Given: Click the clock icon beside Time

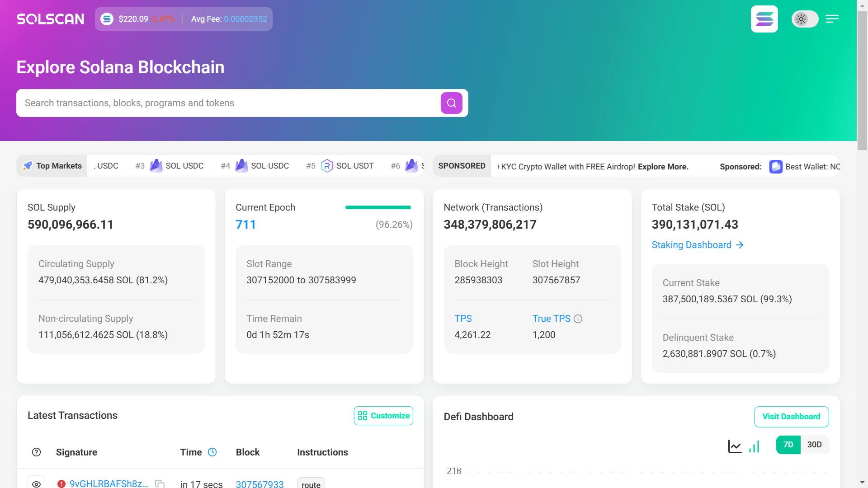Looking at the screenshot, I should tap(212, 452).
